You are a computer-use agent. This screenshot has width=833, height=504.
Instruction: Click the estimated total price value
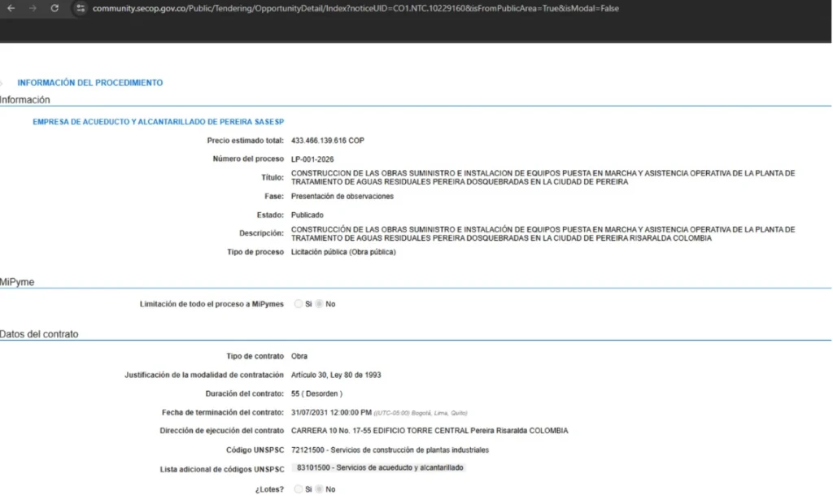(x=327, y=141)
